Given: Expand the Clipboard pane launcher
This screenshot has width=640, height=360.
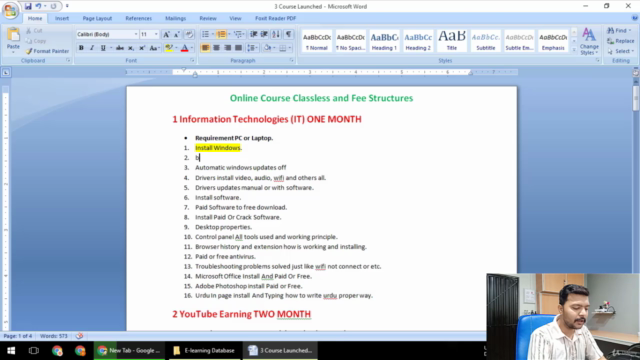Looking at the screenshot, I should coord(68,60).
